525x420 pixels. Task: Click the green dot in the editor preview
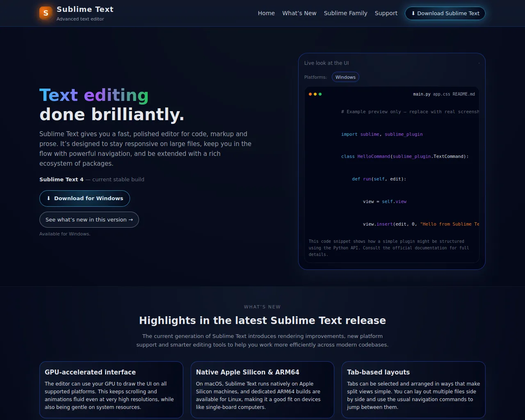(x=320, y=94)
